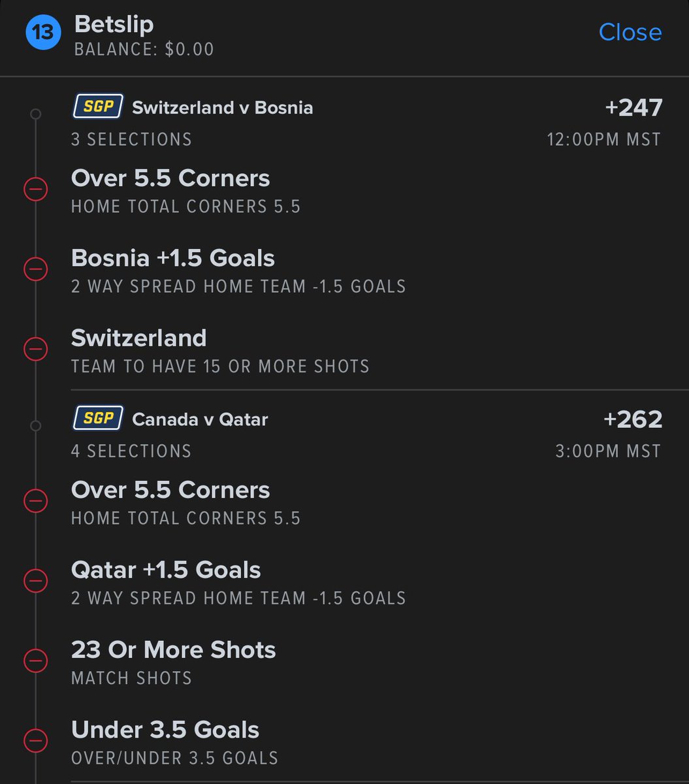The width and height of the screenshot is (689, 784).
Task: Tap the blue 13 bet count badge
Action: click(x=42, y=33)
